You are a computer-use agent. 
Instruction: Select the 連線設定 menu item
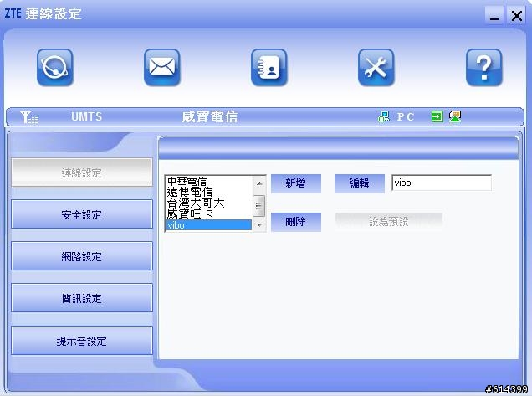point(82,172)
